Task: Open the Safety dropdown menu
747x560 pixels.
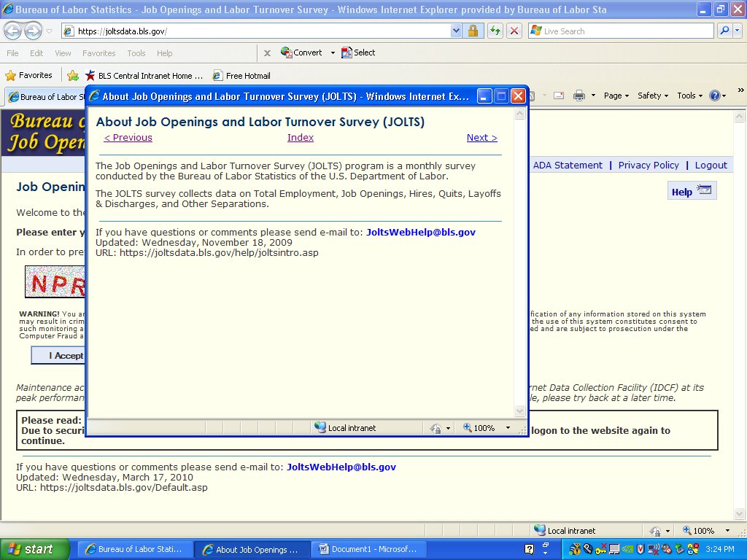Action: click(653, 96)
